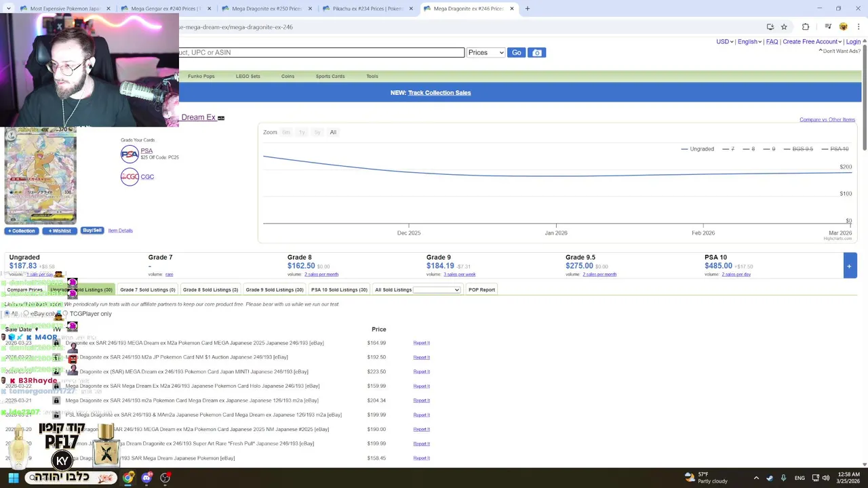Click the blue plus expand grades button
Image resolution: width=868 pixels, height=488 pixels.
coord(849,266)
